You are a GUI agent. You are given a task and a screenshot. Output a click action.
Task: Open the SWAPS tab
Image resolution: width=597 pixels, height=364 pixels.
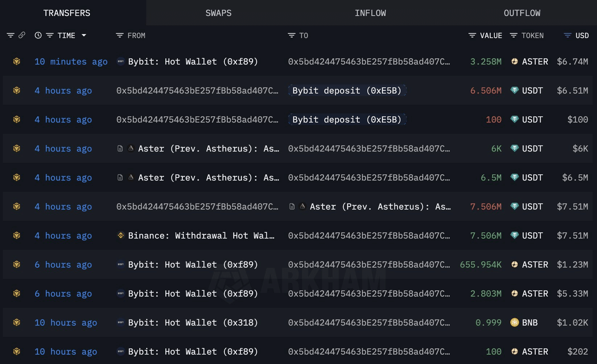pyautogui.click(x=218, y=13)
